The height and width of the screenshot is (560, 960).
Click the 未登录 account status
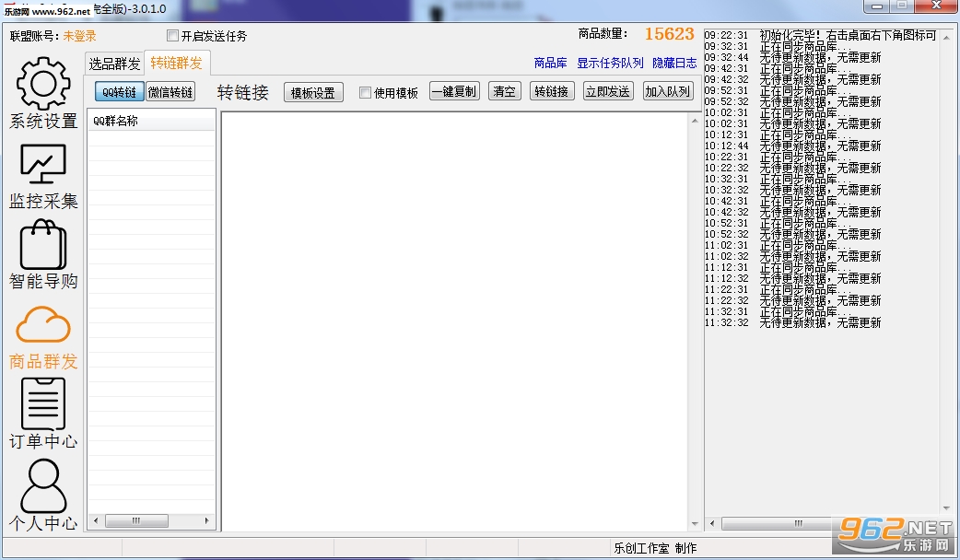(79, 36)
